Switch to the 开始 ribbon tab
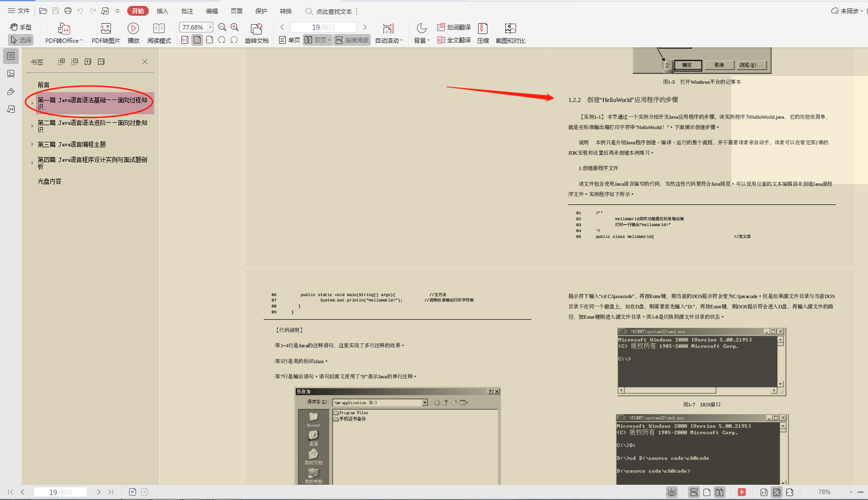 (138, 11)
